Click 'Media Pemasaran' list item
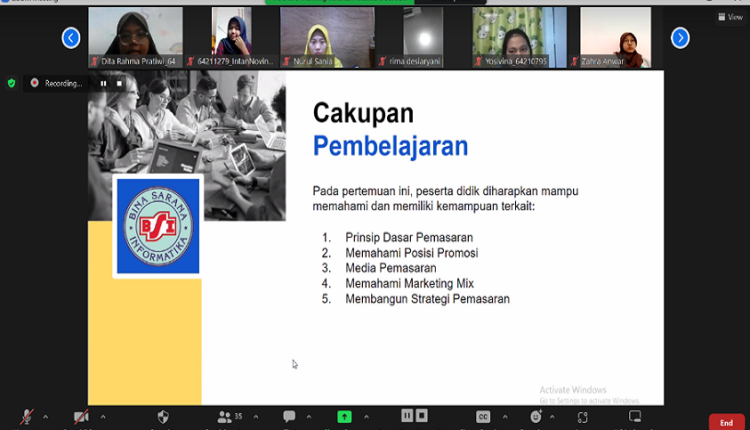750x430 pixels. 391,268
